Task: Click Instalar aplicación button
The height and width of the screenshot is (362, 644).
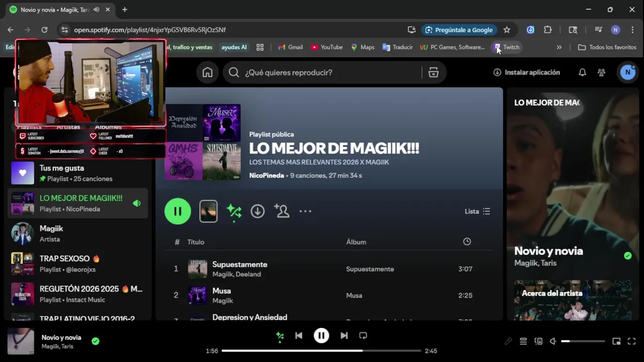Action: coord(527,72)
